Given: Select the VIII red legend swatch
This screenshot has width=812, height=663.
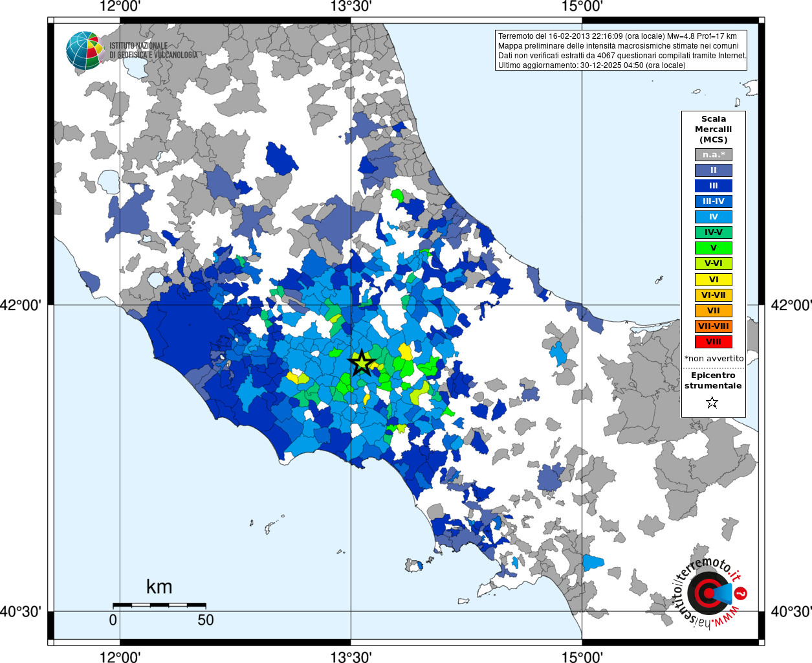Looking at the screenshot, I should [714, 342].
